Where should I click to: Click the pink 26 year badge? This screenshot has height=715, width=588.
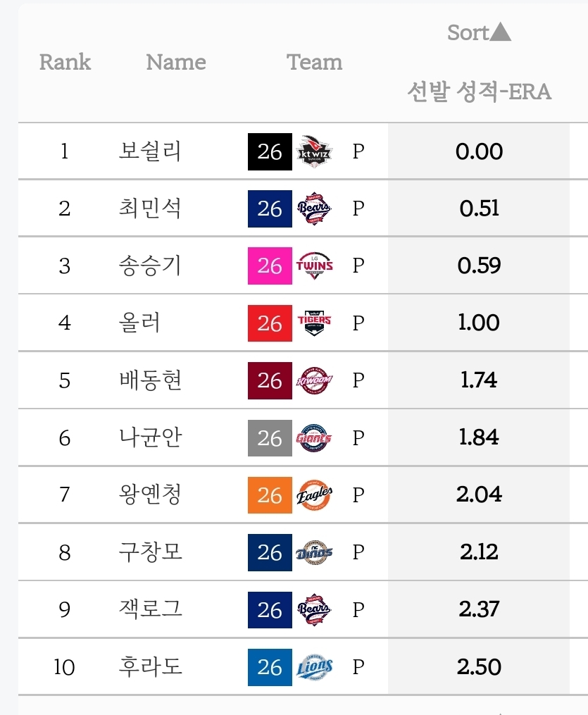coord(270,266)
